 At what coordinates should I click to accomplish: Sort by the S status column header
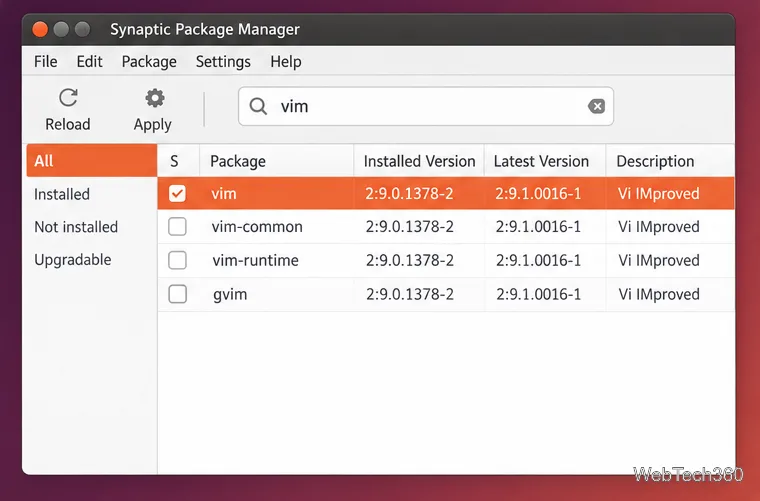pyautogui.click(x=174, y=161)
